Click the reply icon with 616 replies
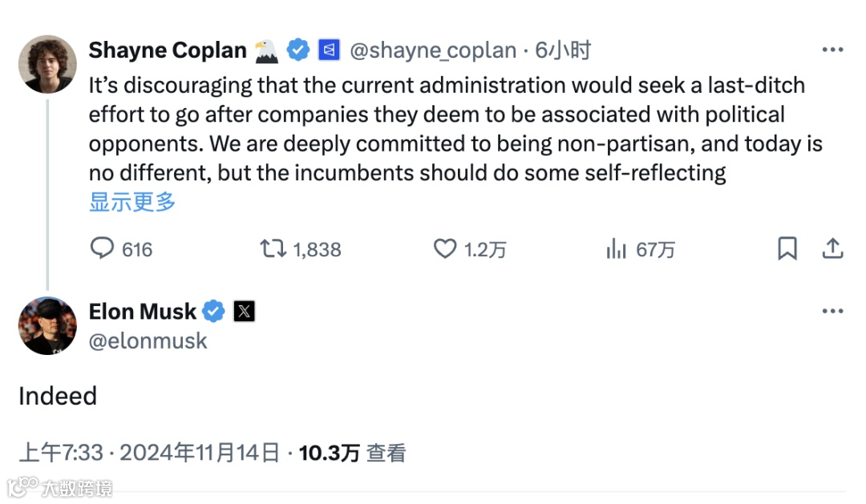The image size is (866, 504). 102,249
